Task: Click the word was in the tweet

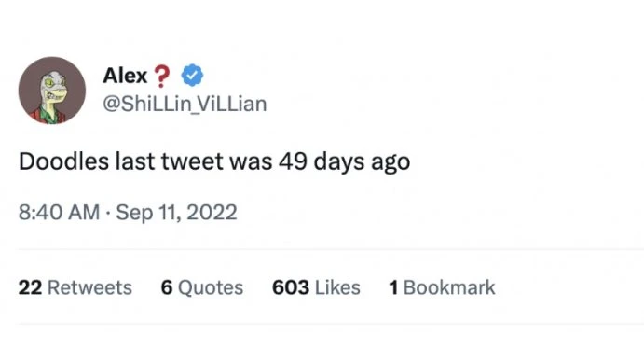Action: tap(251, 161)
